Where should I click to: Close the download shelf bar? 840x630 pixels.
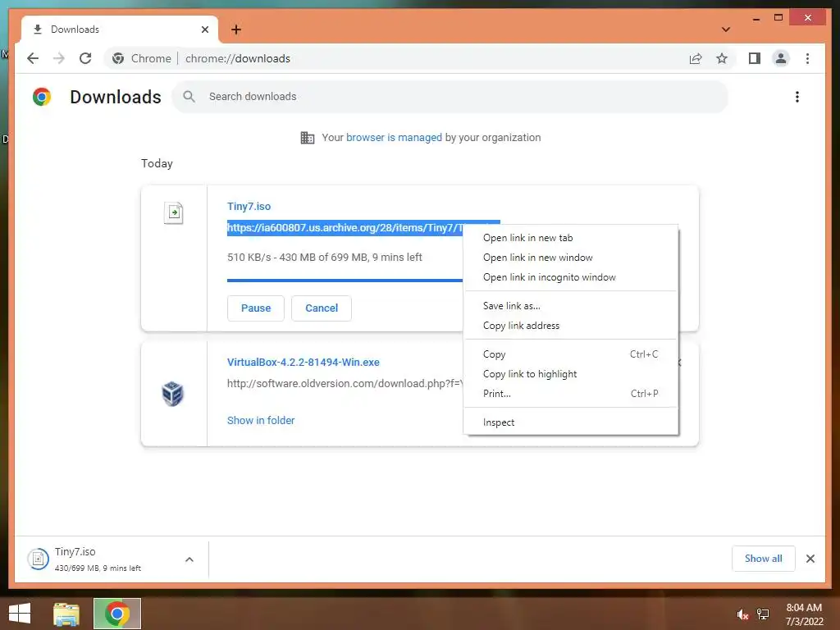810,559
